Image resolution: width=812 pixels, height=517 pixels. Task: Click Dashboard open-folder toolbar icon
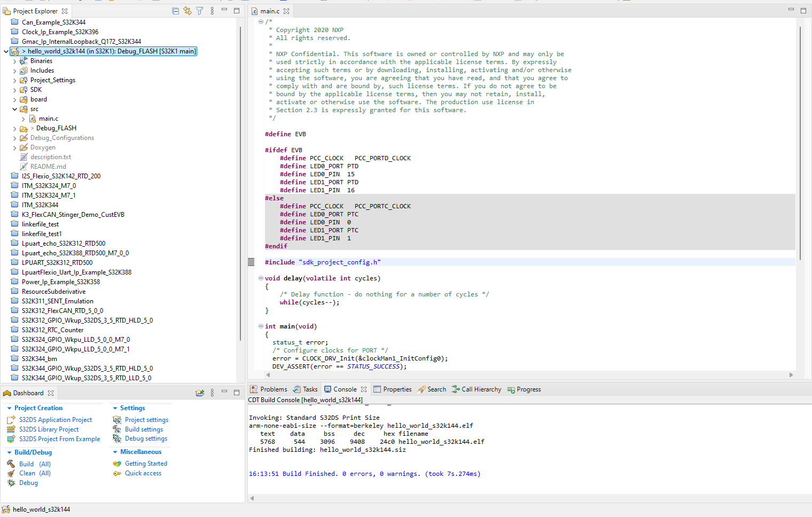(200, 393)
